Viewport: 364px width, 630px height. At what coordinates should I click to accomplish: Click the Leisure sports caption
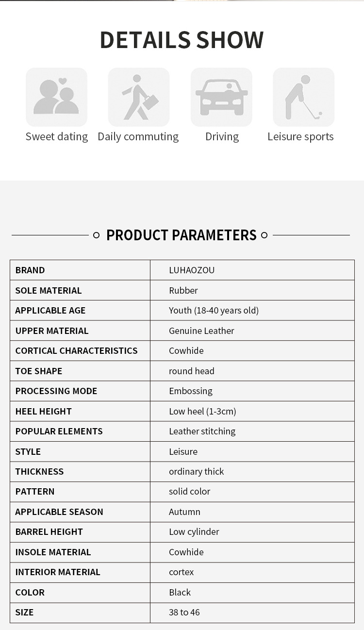click(300, 137)
